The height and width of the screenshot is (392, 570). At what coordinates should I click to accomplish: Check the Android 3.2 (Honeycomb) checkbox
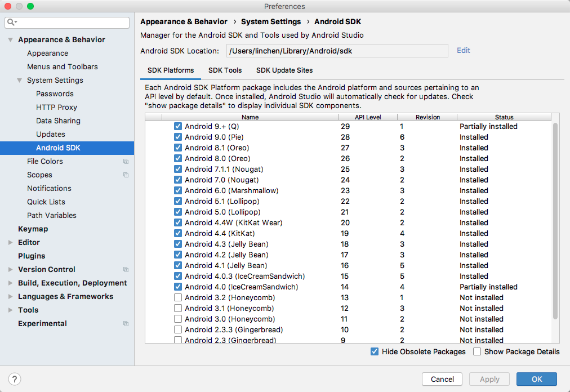coord(178,297)
